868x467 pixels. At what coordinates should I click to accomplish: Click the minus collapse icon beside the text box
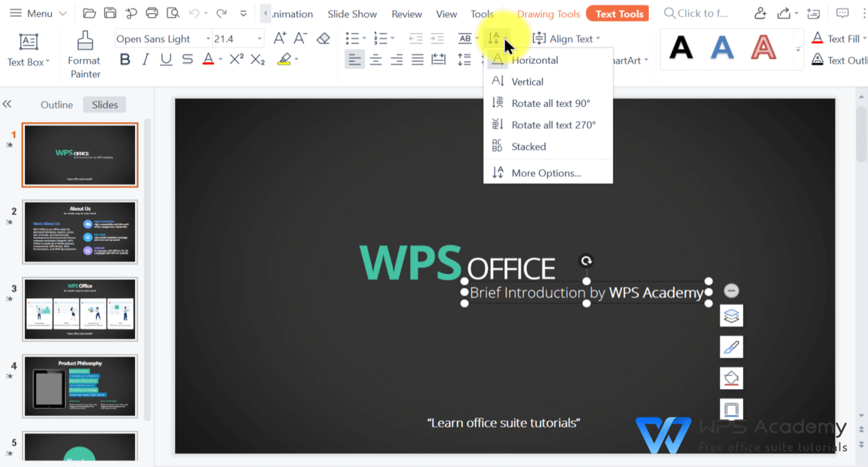[731, 291]
